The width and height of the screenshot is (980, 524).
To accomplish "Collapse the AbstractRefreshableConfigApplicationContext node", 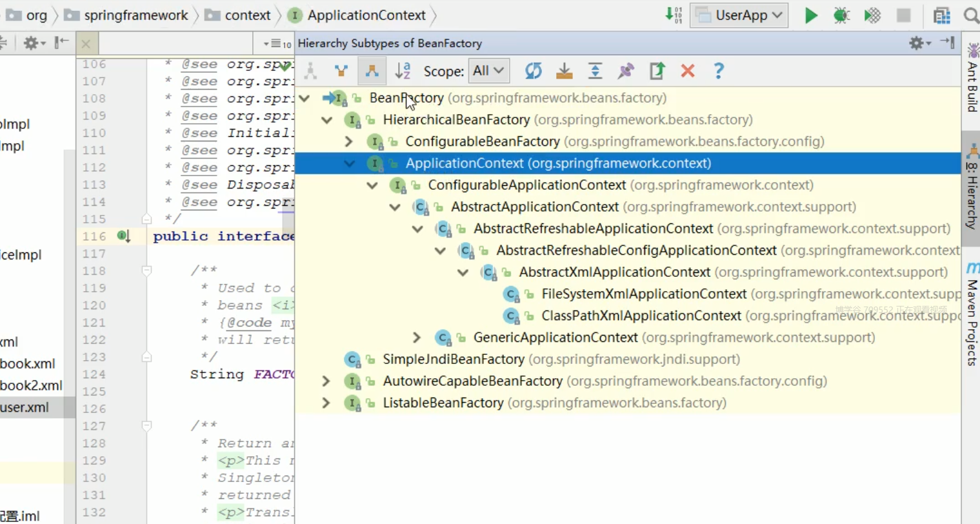I will tap(440, 250).
